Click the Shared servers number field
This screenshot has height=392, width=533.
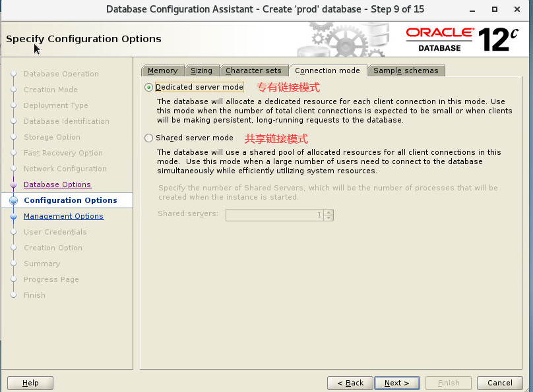pos(274,215)
